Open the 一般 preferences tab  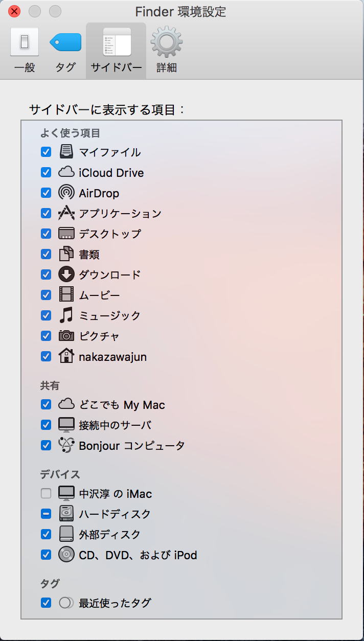25,50
